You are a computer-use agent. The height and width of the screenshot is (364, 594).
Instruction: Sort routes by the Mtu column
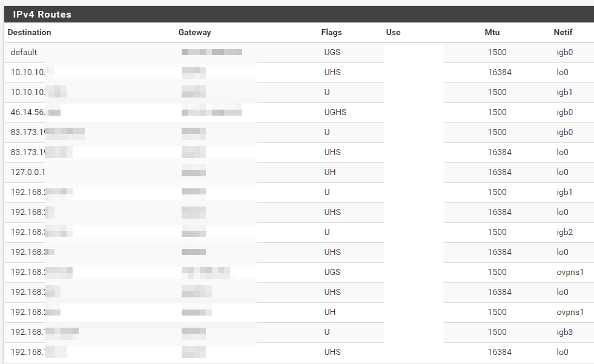[x=492, y=32]
